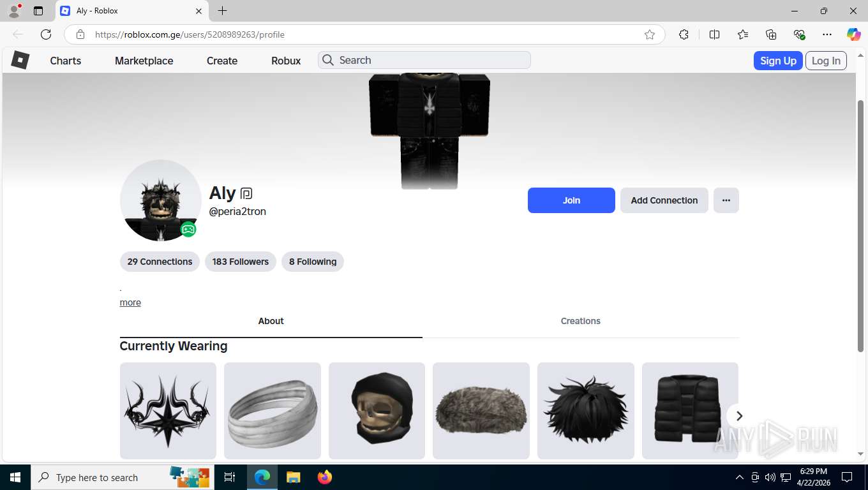Open the three-dot profile options menu
This screenshot has width=868, height=490.
(x=726, y=200)
